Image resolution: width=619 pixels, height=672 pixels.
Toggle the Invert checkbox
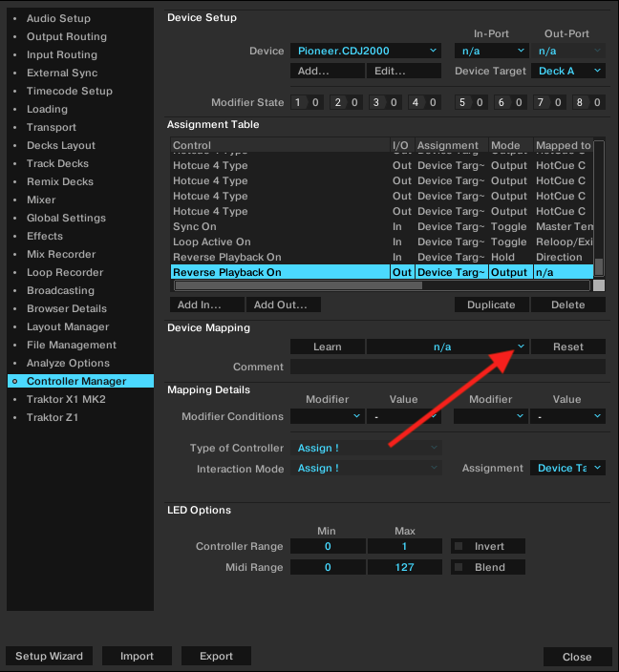tap(459, 547)
